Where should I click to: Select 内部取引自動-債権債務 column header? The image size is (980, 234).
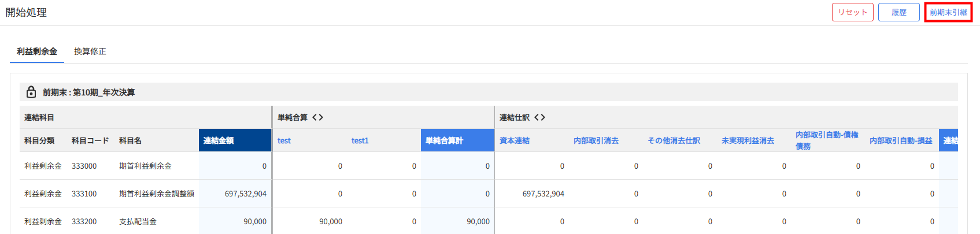point(827,140)
